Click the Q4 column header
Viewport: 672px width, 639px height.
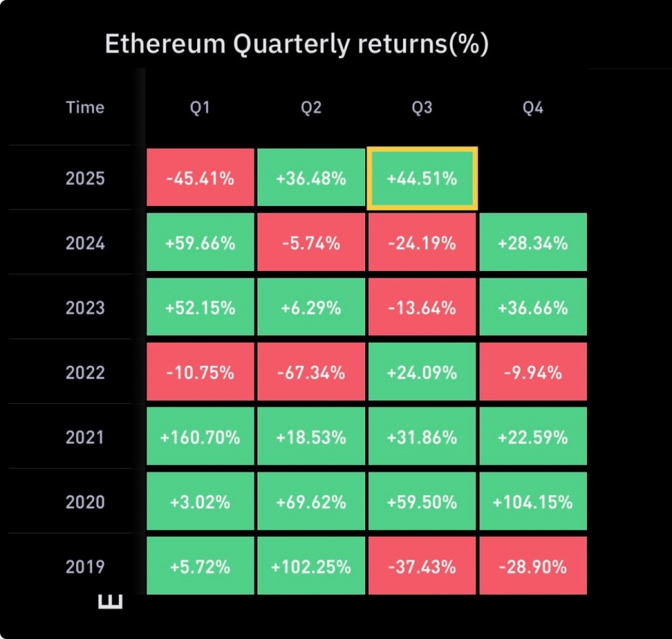click(533, 107)
